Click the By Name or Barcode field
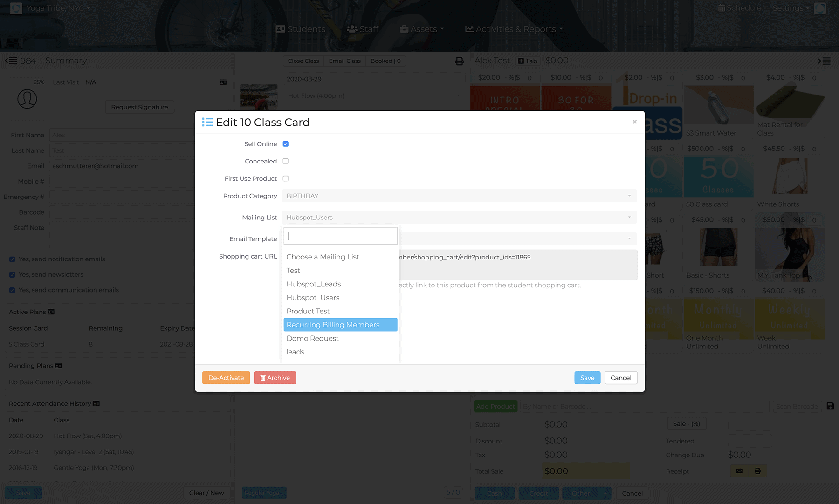 click(x=645, y=406)
